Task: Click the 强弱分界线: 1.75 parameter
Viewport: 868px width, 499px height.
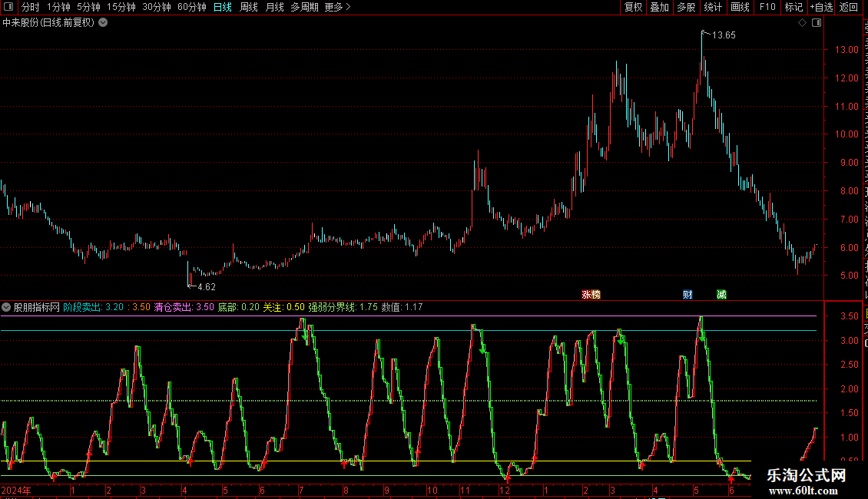Action: 343,307
